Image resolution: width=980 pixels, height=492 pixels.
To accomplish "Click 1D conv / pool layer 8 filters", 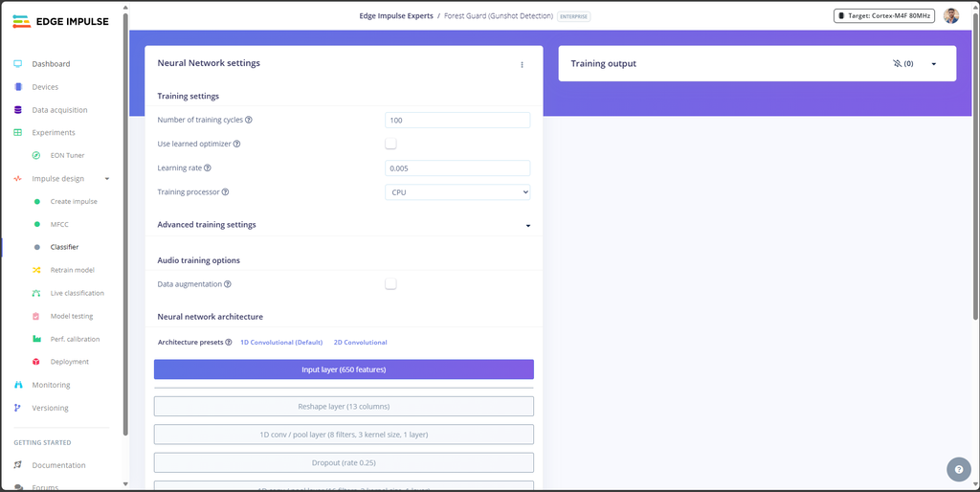I will pyautogui.click(x=344, y=435).
